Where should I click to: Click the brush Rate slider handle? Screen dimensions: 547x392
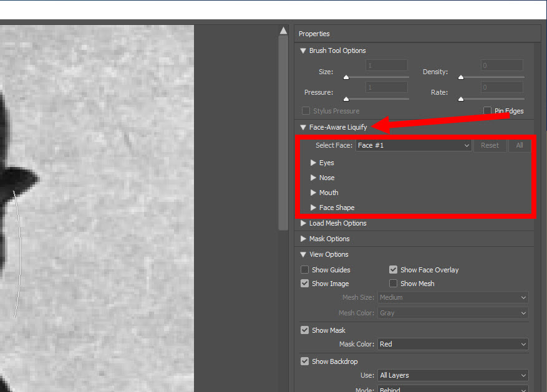click(461, 99)
